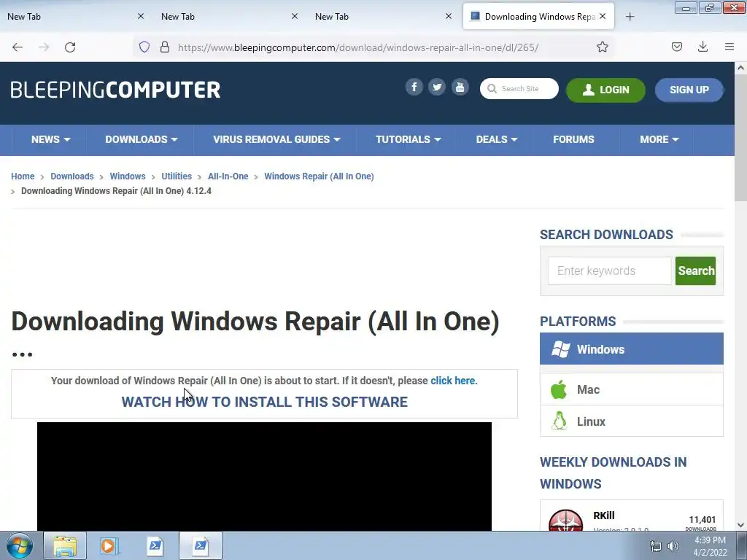
Task: Click the volume speaker tray icon
Action: [673, 546]
